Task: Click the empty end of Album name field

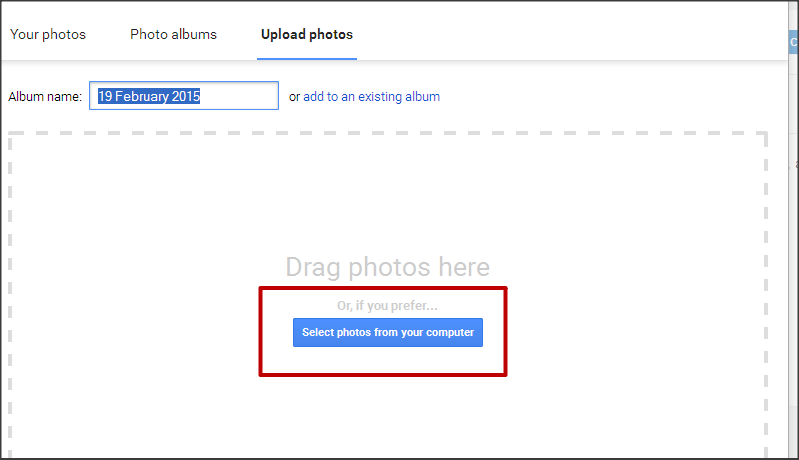Action: pyautogui.click(x=238, y=96)
